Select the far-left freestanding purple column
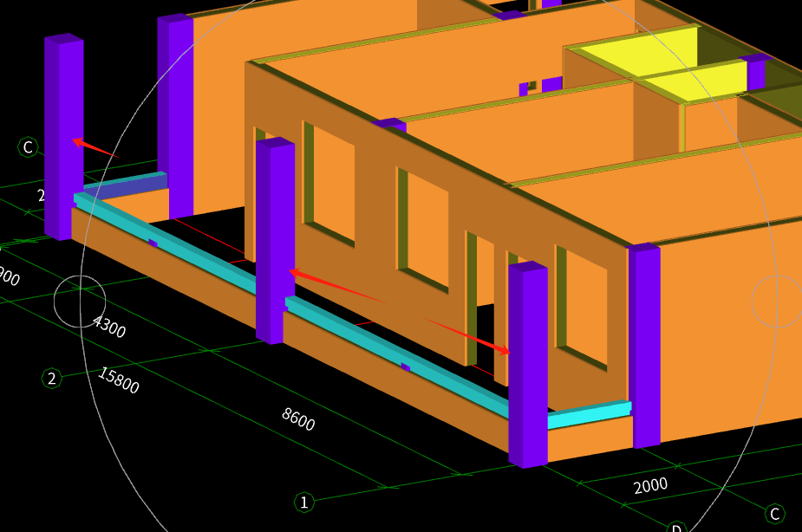 [64, 137]
